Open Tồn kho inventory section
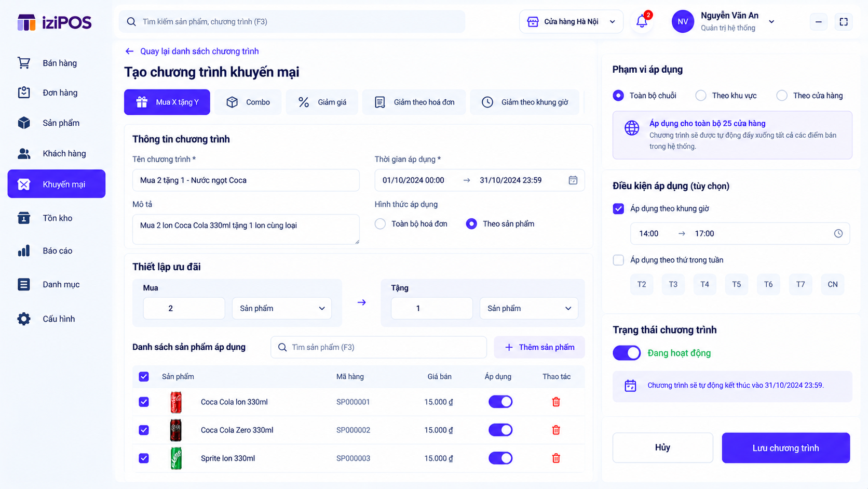Screen dimensions: 868x489 [x=57, y=218]
